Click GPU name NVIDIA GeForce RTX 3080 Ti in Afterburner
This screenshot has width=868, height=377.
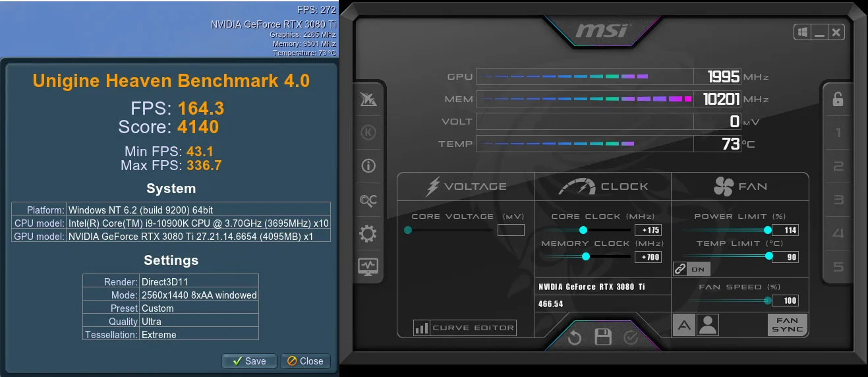(592, 287)
